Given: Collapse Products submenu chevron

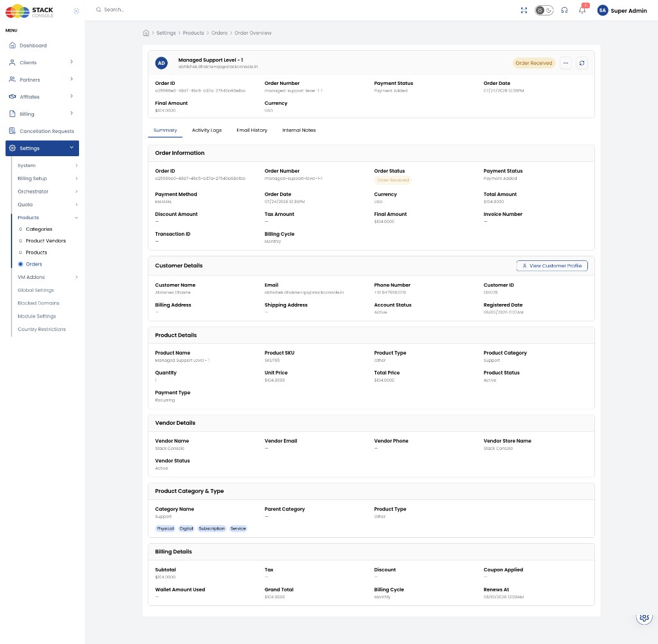Looking at the screenshot, I should [x=76, y=217].
